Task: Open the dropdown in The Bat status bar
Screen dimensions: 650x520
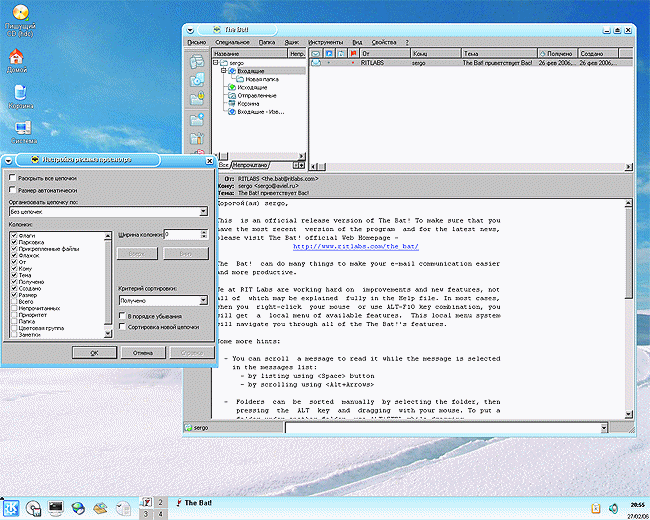Action: tap(604, 428)
